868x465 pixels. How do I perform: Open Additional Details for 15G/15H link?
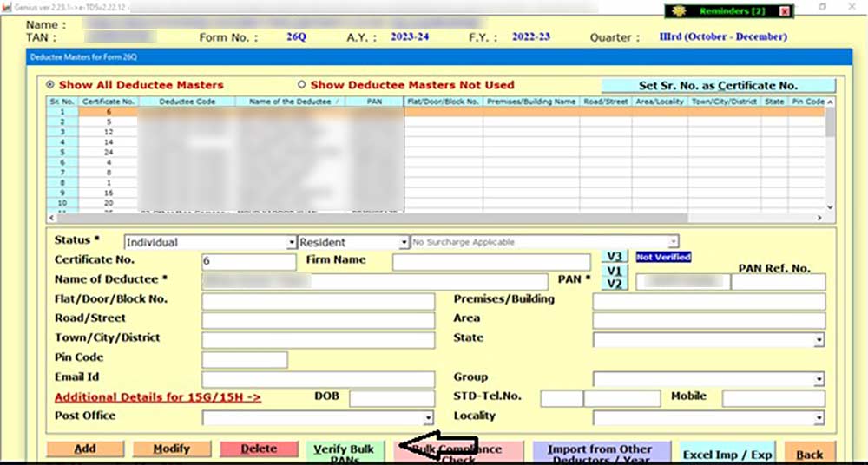[158, 397]
